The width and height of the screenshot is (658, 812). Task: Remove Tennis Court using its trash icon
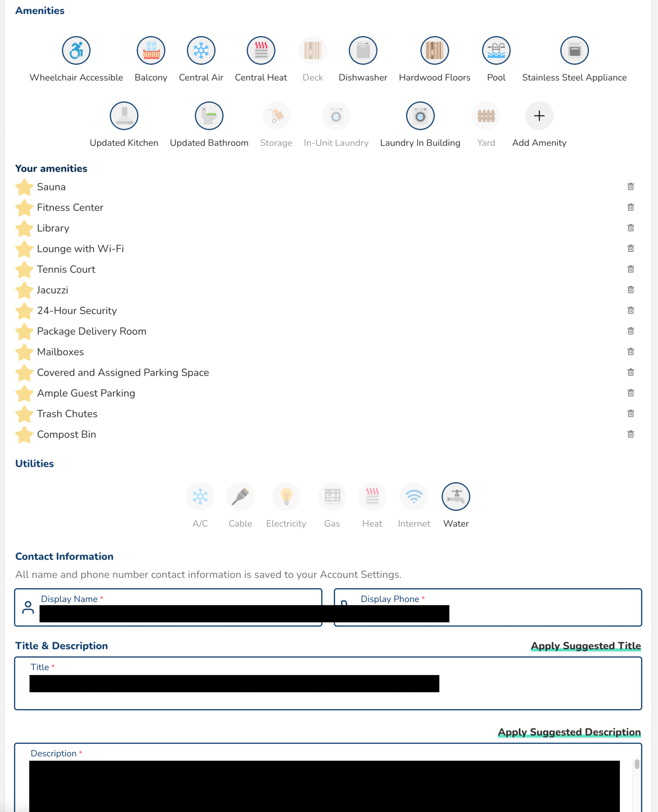click(630, 269)
